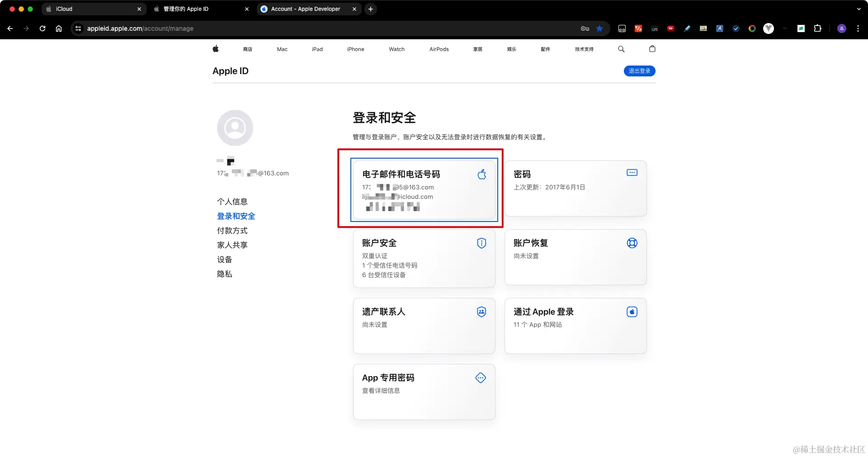The height and width of the screenshot is (457, 868).
Task: Open the 娱乐 navigation item
Action: (x=512, y=49)
